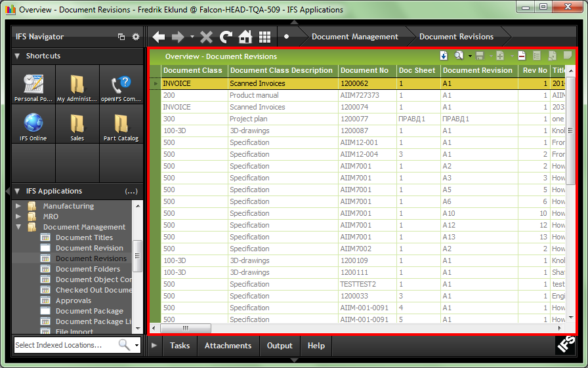
Task: Click the list properties icon
Action: (537, 56)
